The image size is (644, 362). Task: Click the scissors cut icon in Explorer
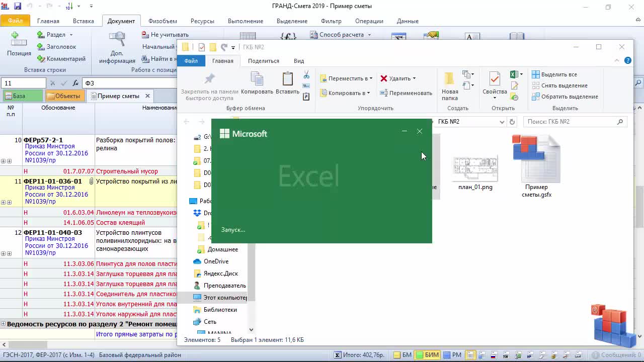pos(306,75)
